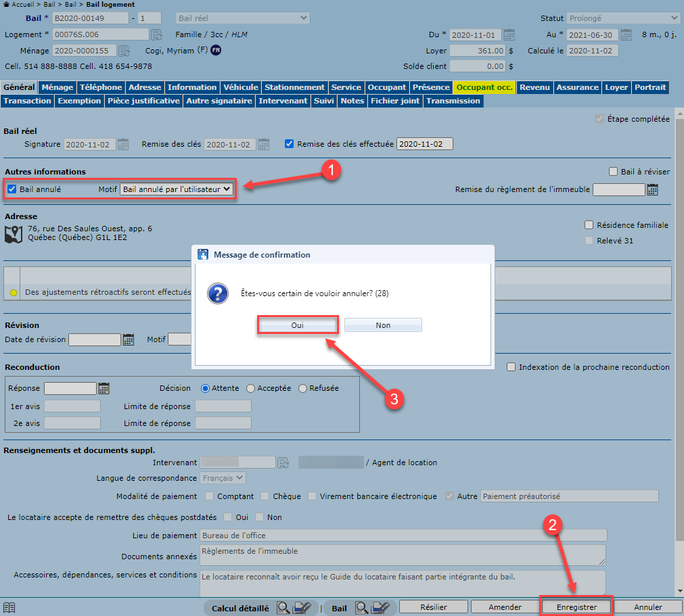Switch to the Ménage tab
Screen dimensions: 684x616
pyautogui.click(x=57, y=87)
